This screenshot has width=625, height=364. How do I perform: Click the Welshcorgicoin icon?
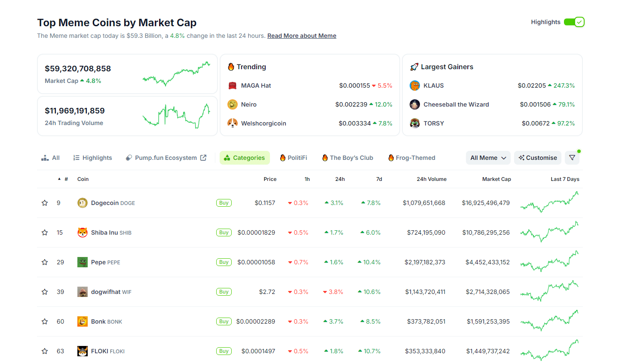click(233, 123)
